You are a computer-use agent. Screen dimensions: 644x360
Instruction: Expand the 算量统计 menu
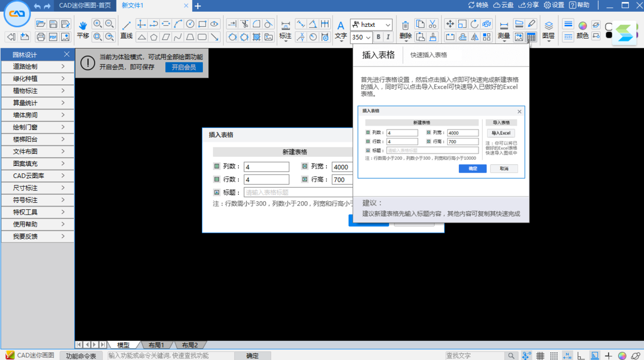38,103
